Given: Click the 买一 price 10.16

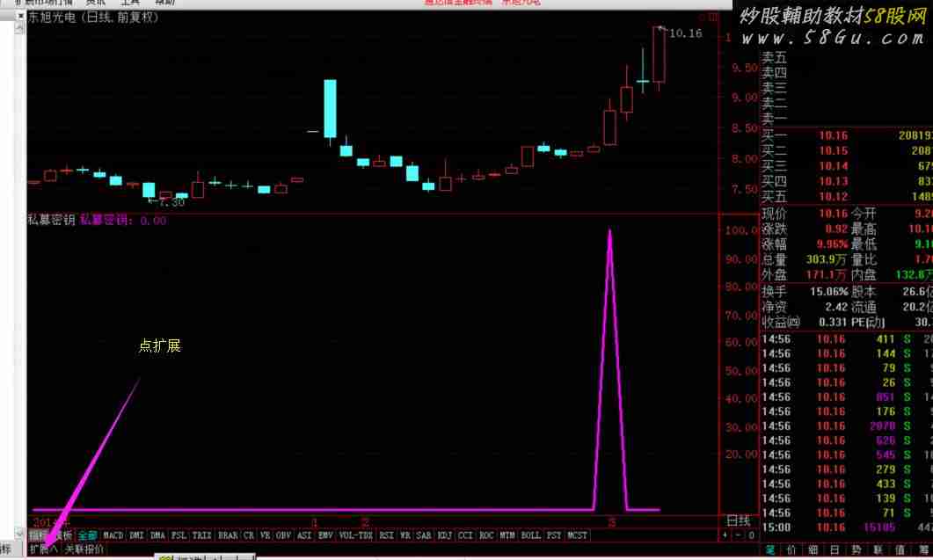Looking at the screenshot, I should coord(833,135).
